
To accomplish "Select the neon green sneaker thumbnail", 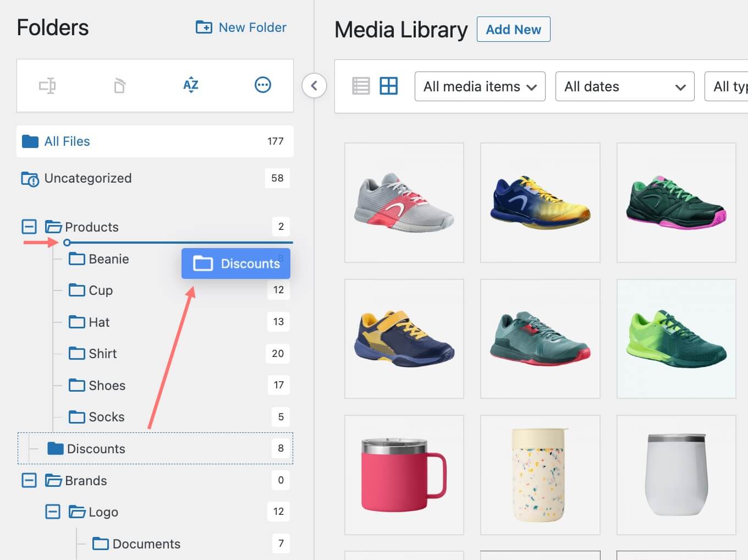I will pyautogui.click(x=676, y=339).
